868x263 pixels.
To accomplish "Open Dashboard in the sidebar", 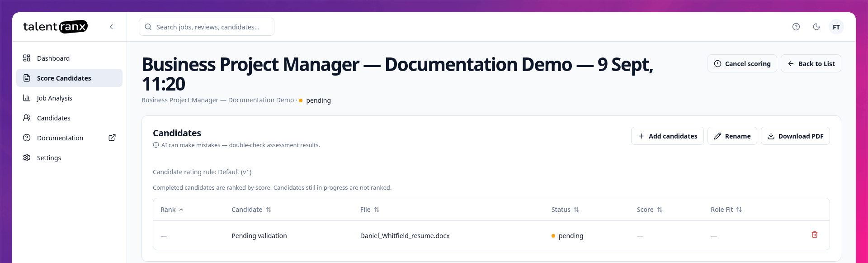I will (x=69, y=58).
